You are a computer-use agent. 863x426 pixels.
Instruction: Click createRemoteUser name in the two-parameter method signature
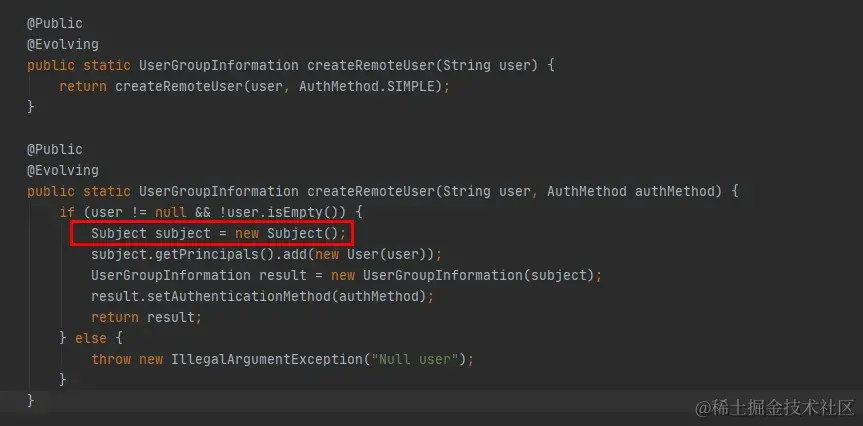pos(371,191)
